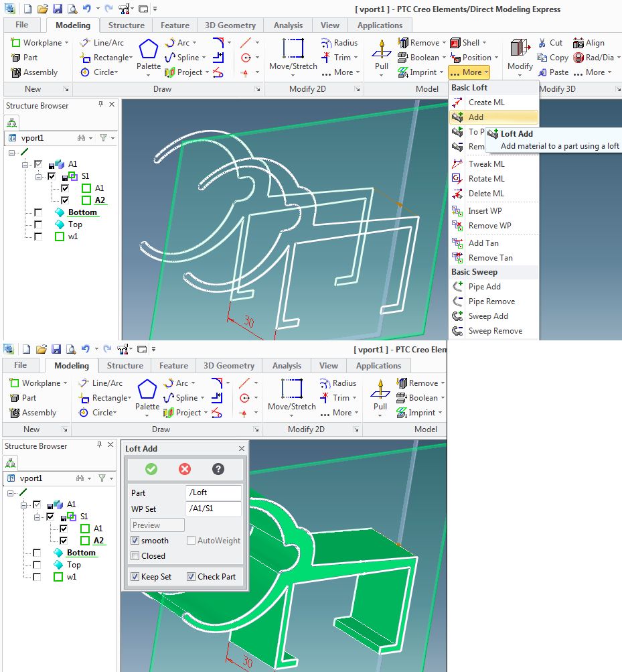Toggle the Bottom checkbox in the Loft Add window's Structure Browser

(37, 553)
